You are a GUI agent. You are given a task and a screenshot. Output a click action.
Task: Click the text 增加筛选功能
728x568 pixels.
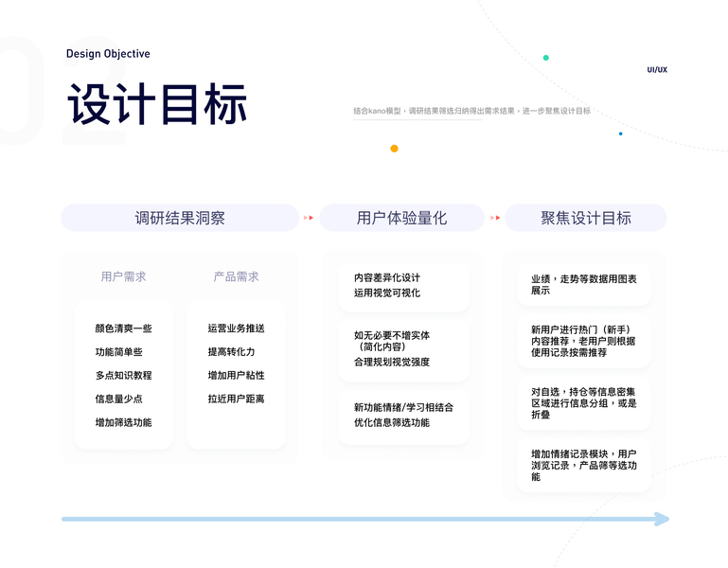(x=123, y=422)
